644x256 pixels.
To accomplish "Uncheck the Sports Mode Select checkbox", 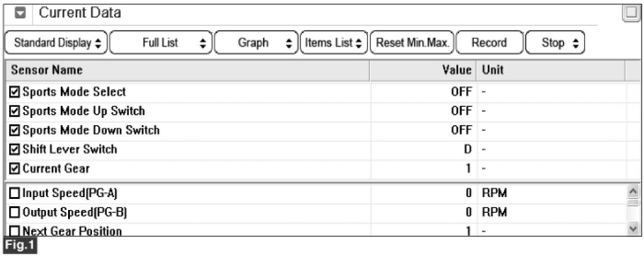I will (15, 92).
